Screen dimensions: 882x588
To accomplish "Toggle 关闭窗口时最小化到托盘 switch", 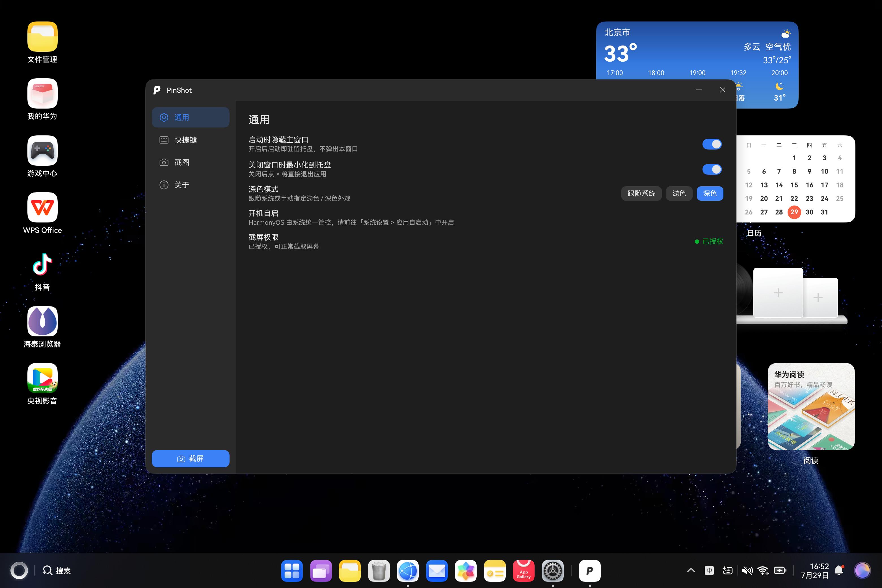I will coord(712,170).
